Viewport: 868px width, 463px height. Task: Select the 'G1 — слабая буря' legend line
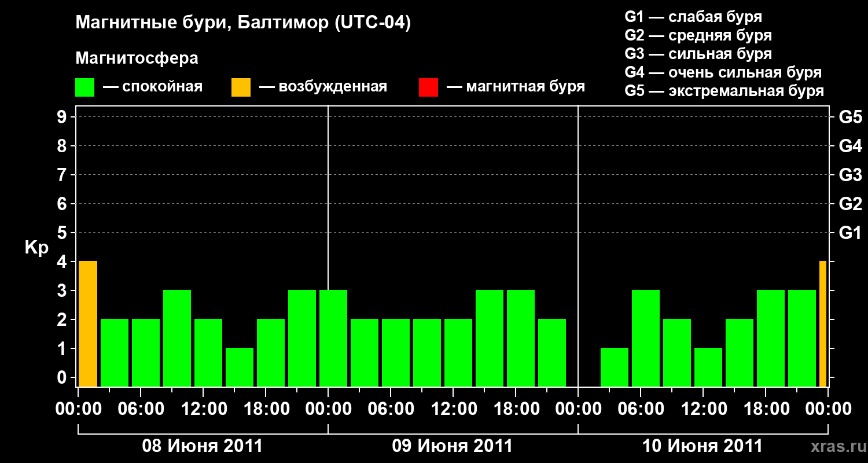[x=693, y=17]
